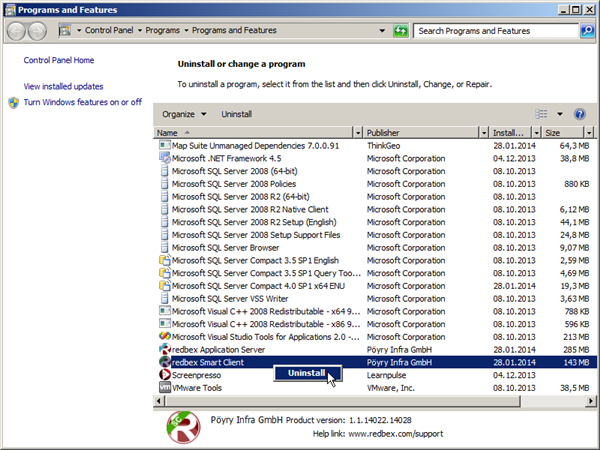Screen dimensions: 600x450
Task: Choose Uninstall from the context menu
Action: (x=306, y=373)
